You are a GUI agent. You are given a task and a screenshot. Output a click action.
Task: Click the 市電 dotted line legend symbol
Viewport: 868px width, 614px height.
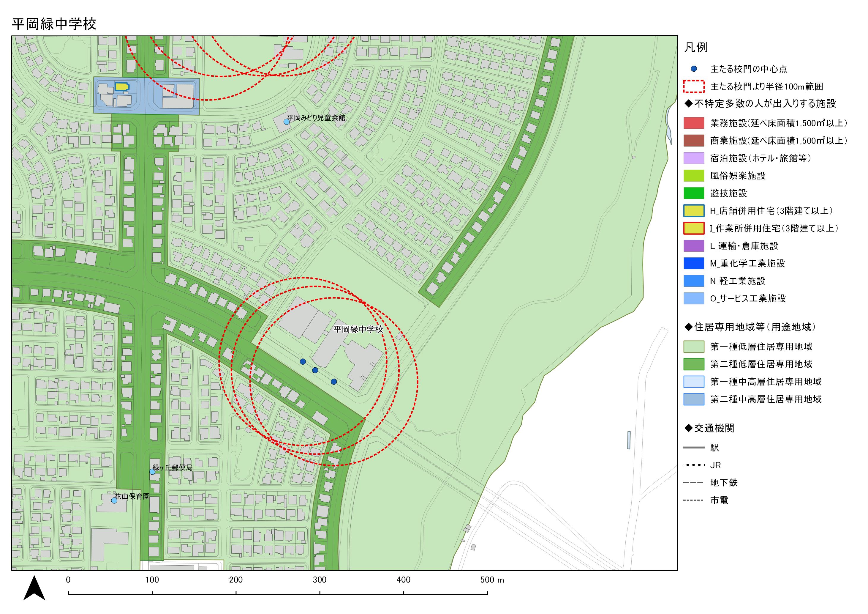click(x=694, y=500)
